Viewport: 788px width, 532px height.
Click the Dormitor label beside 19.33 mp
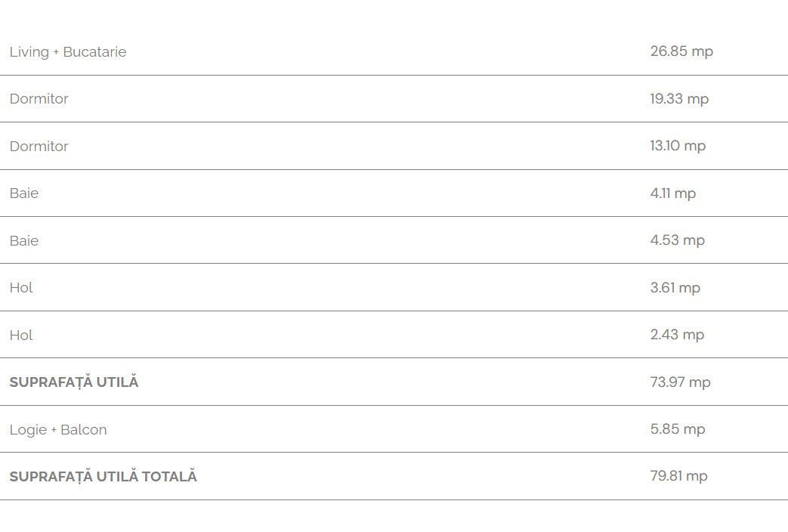click(39, 99)
